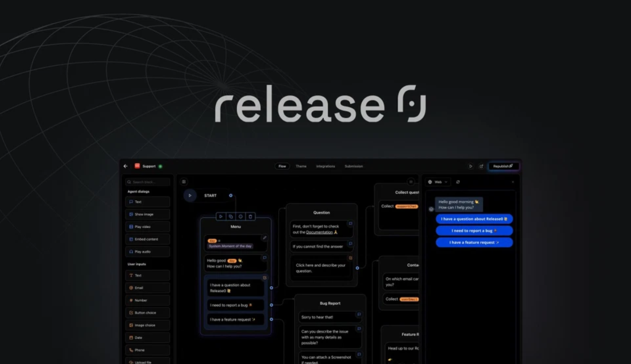Click 'Hello good morning' preview chat bubble
The image size is (631, 364).
459,205
